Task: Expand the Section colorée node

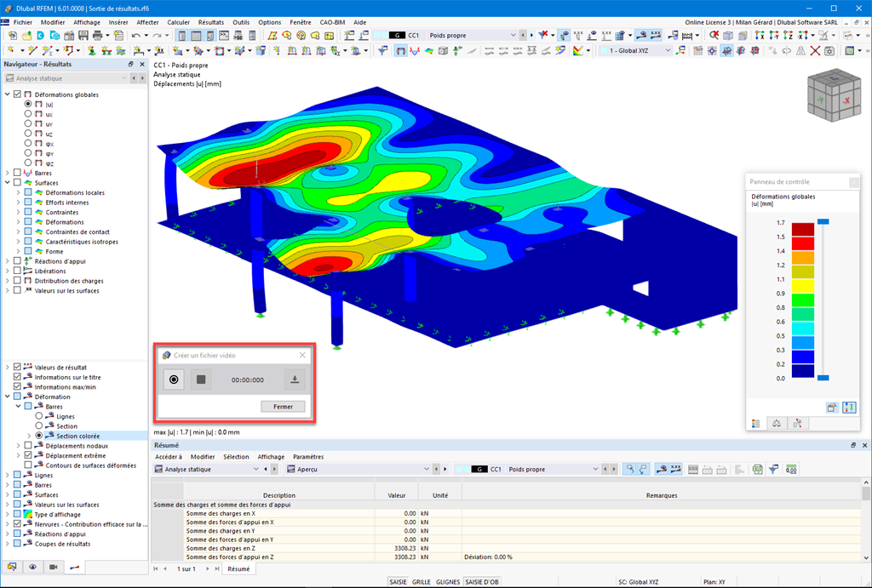Action: [x=29, y=436]
